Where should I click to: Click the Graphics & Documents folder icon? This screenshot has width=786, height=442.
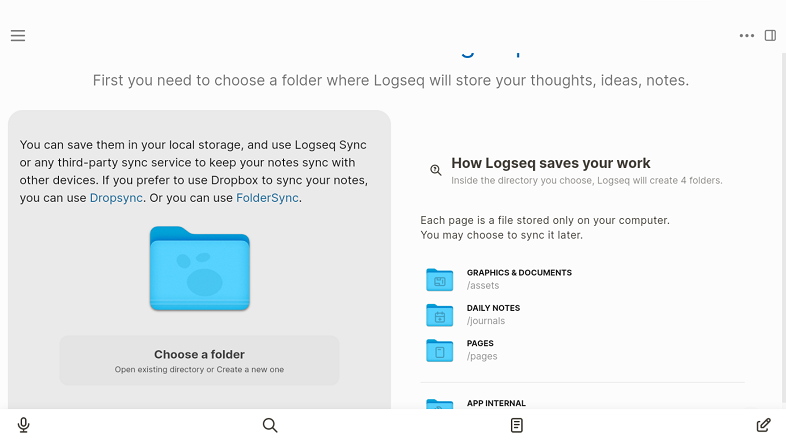coord(439,279)
